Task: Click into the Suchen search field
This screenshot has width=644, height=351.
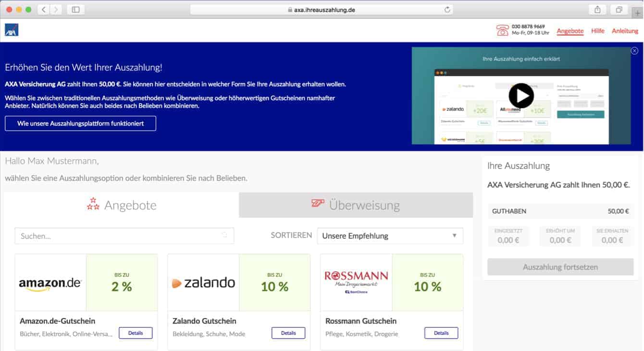Action: [124, 236]
